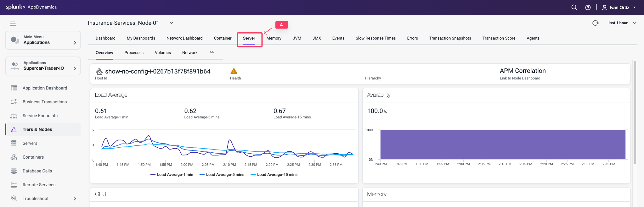Toggle the hamburger navigation menu
Viewport: 644px width, 207px height.
tap(13, 24)
